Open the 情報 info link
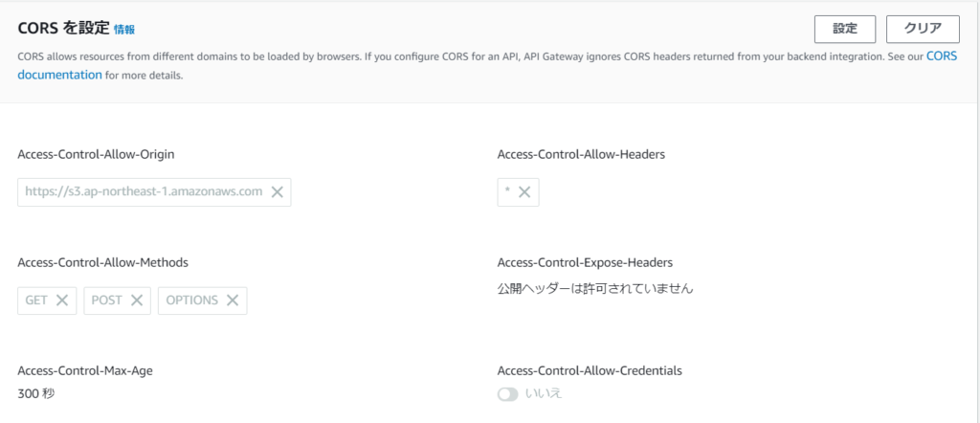This screenshot has width=980, height=423. coord(124,30)
